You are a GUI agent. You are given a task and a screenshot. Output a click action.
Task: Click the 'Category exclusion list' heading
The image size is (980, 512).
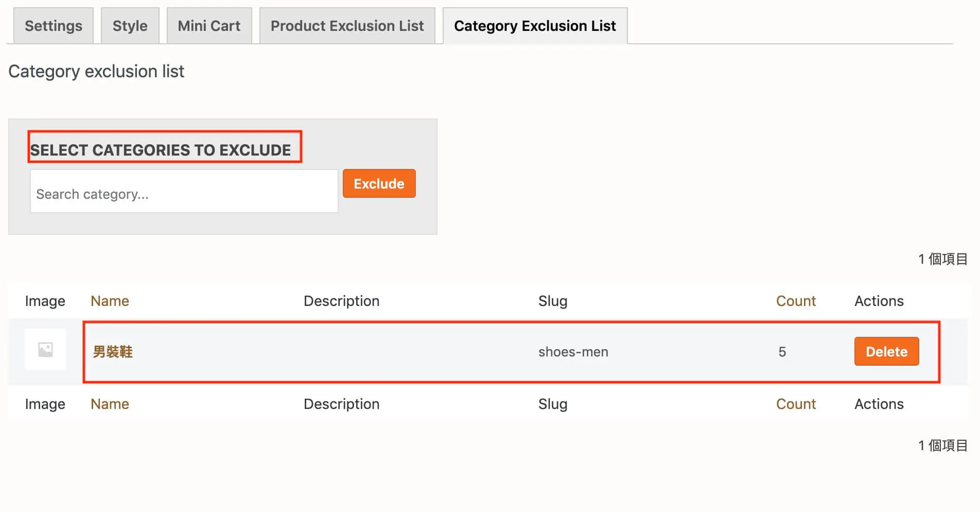[96, 72]
